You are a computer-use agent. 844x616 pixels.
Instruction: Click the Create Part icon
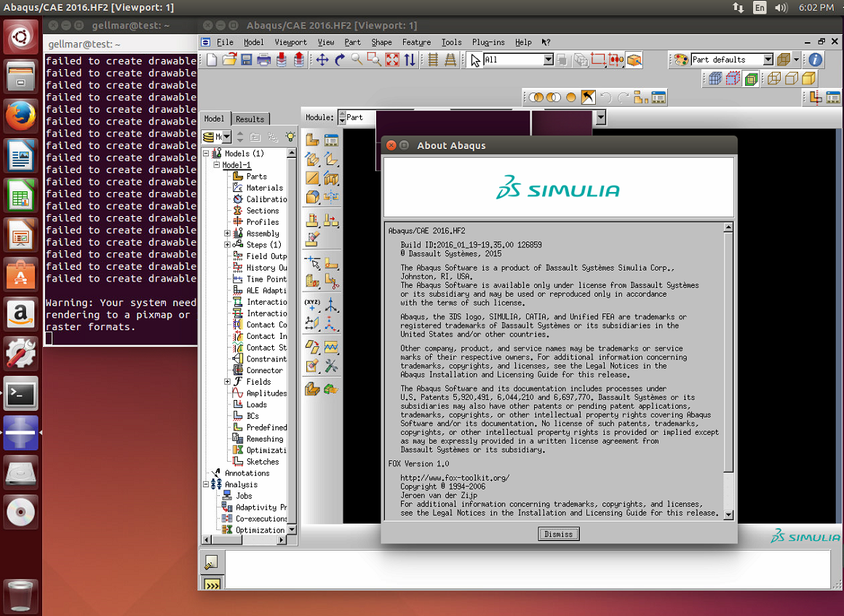pyautogui.click(x=312, y=140)
